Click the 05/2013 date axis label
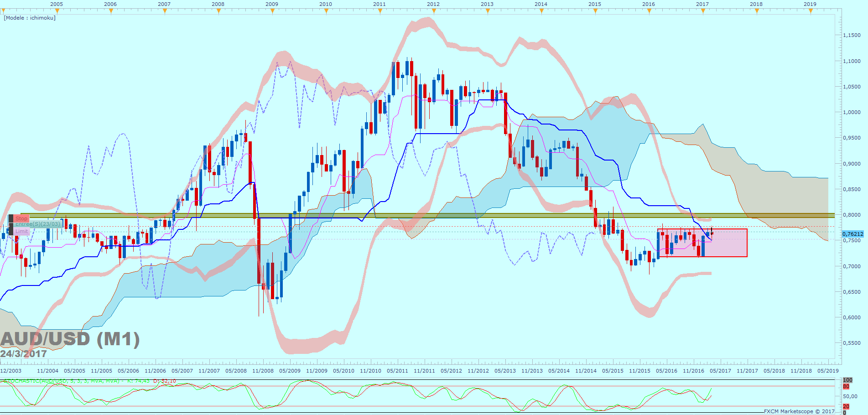The height and width of the screenshot is (415, 868). coord(505,371)
